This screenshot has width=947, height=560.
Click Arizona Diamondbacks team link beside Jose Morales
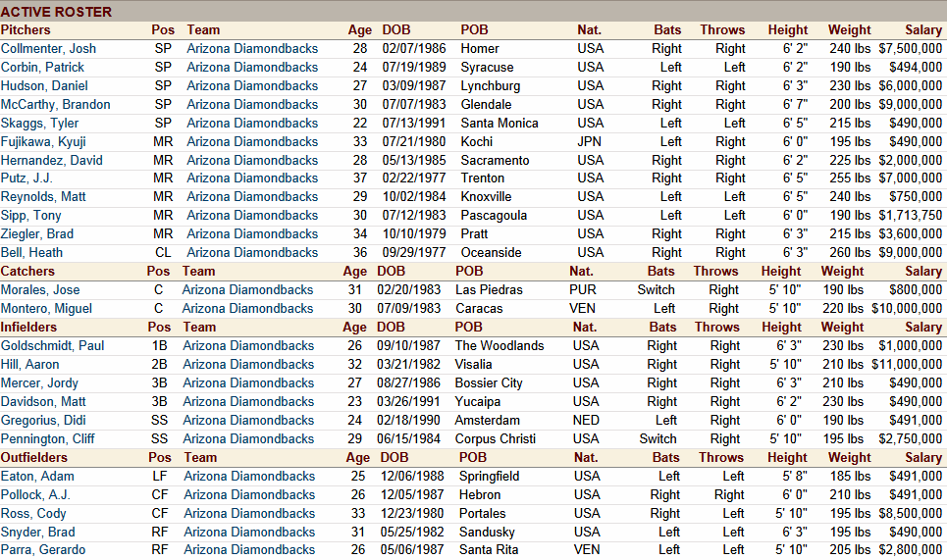point(247,289)
